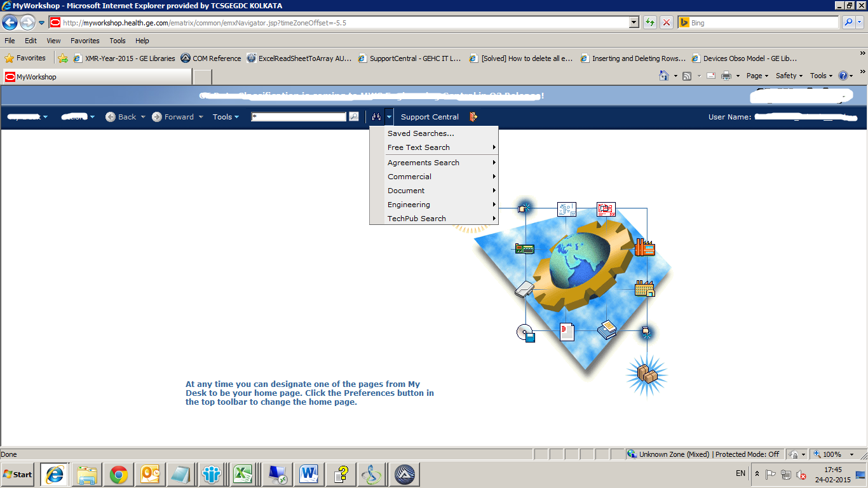Open the Safety dropdown in command bar
The image size is (868, 488).
(789, 76)
